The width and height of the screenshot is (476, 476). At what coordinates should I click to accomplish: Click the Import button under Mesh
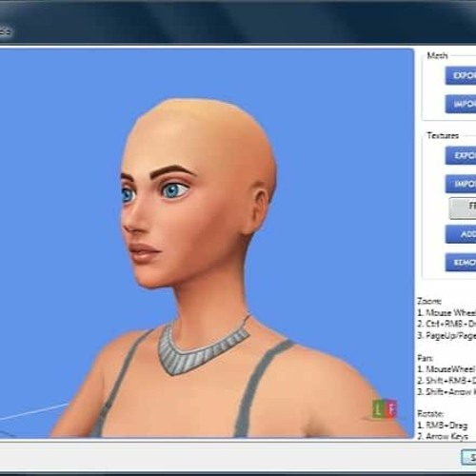[x=461, y=104]
